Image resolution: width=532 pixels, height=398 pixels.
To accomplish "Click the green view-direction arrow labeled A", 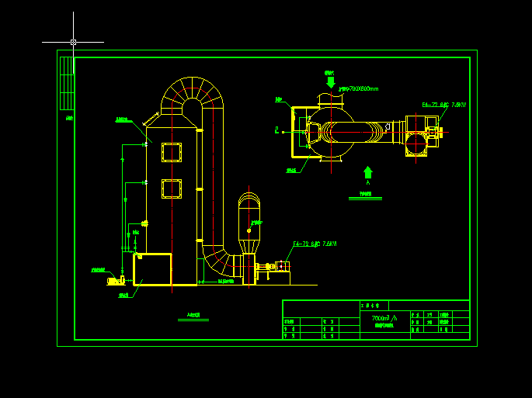I will (368, 172).
